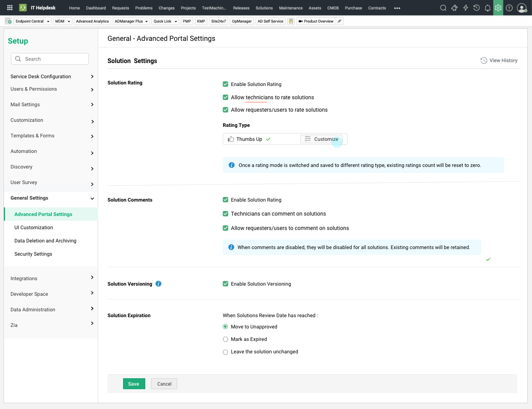Click the Customize rating type button

[x=322, y=139]
